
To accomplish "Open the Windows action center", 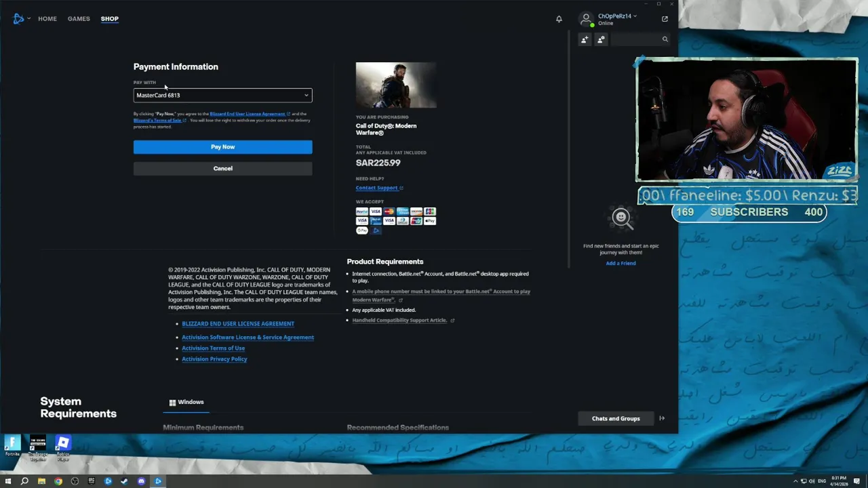I will pyautogui.click(x=856, y=481).
